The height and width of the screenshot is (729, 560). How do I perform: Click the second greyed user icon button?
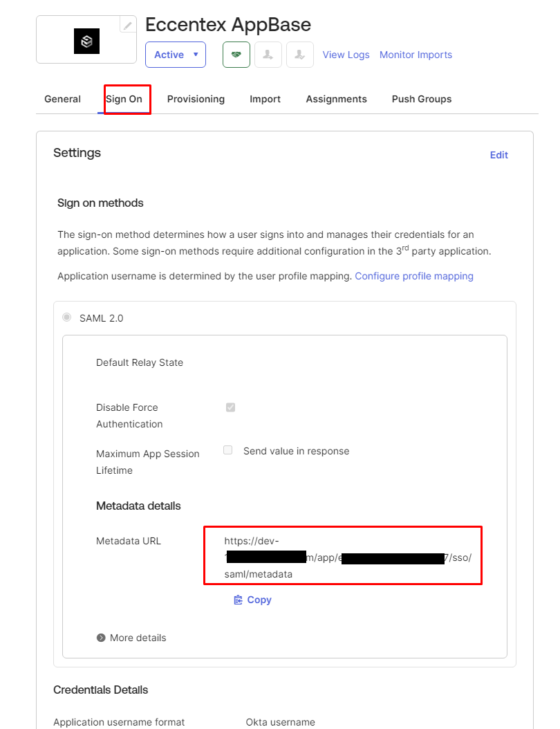coord(300,55)
